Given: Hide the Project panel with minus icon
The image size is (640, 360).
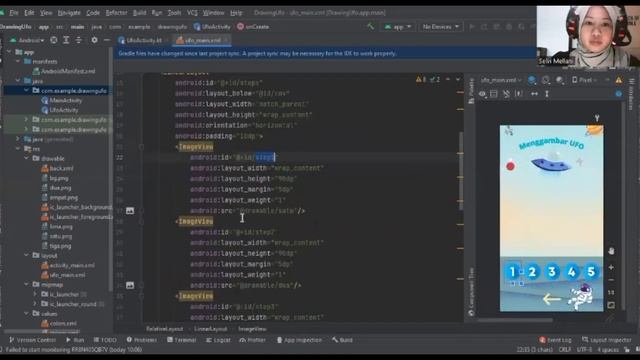Looking at the screenshot, I should point(107,40).
